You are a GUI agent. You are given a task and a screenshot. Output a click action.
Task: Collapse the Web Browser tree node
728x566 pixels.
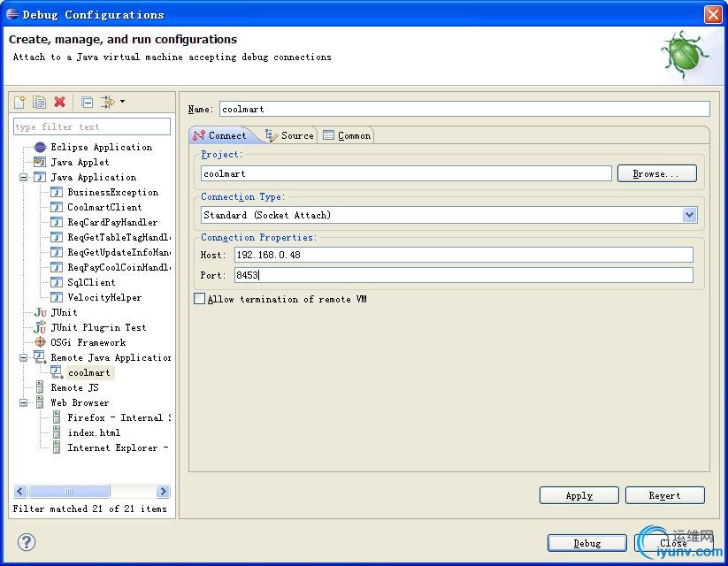23,402
